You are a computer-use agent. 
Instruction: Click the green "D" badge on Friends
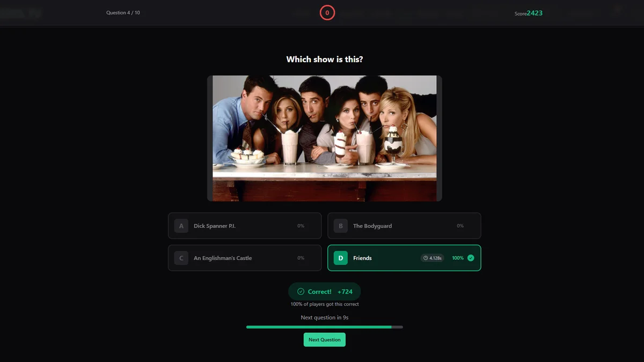[x=340, y=258]
